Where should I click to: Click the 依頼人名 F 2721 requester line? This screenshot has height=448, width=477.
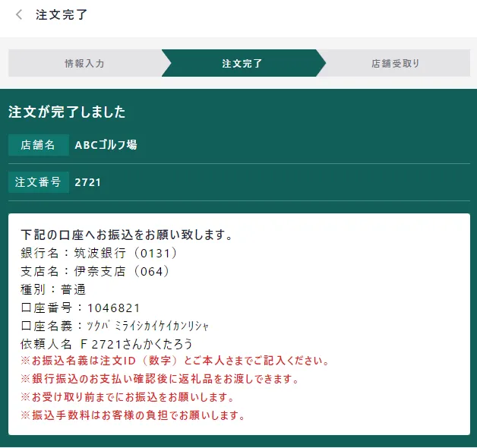pos(106,344)
